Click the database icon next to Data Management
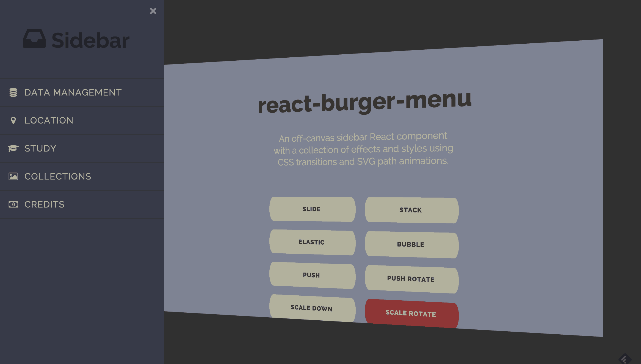This screenshot has width=641, height=364. pos(13,93)
